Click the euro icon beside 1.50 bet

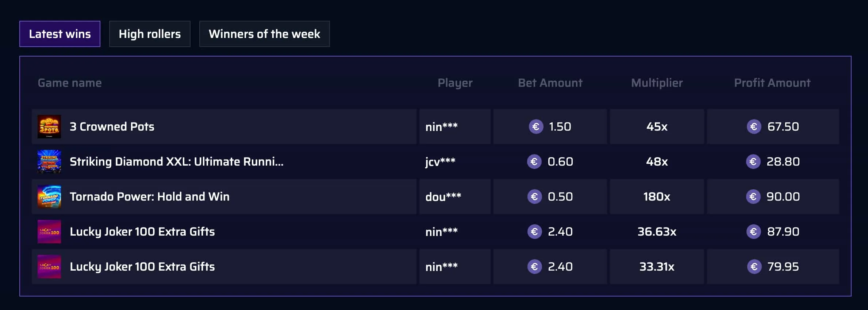coord(536,127)
